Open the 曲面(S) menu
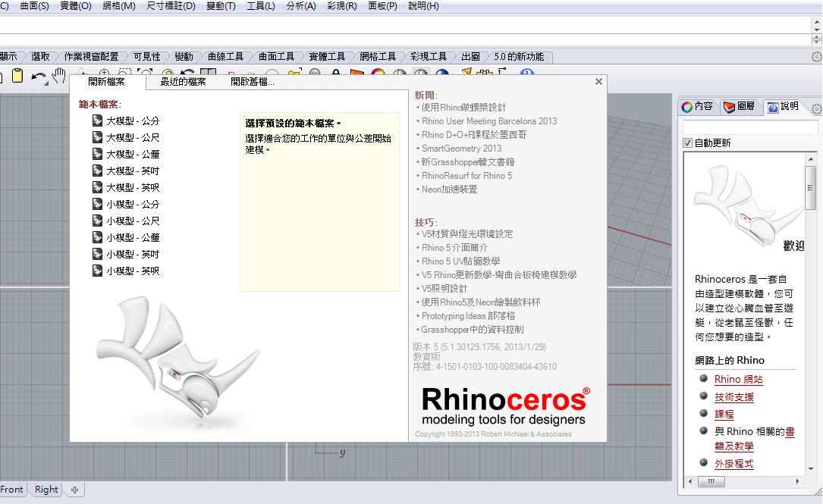The image size is (823, 504). pyautogui.click(x=34, y=6)
